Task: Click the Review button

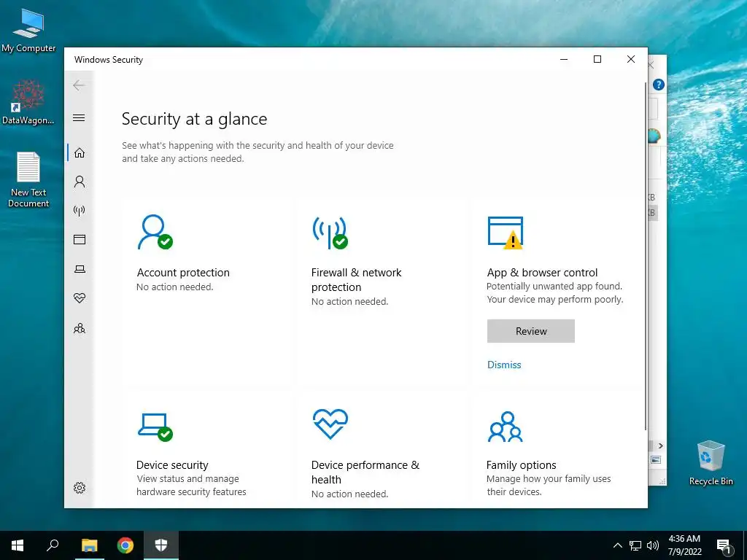Action: [531, 331]
